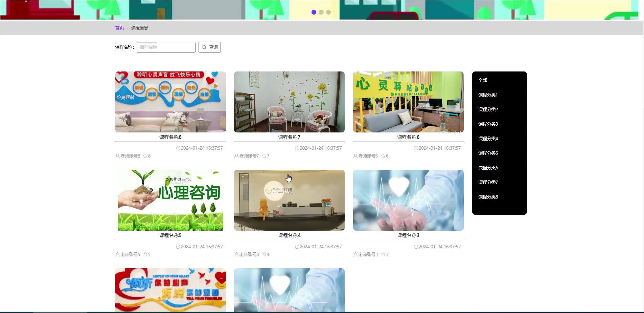The width and height of the screenshot is (644, 313).
Task: Open the 课程名称5 course thumbnail
Action: click(x=170, y=200)
